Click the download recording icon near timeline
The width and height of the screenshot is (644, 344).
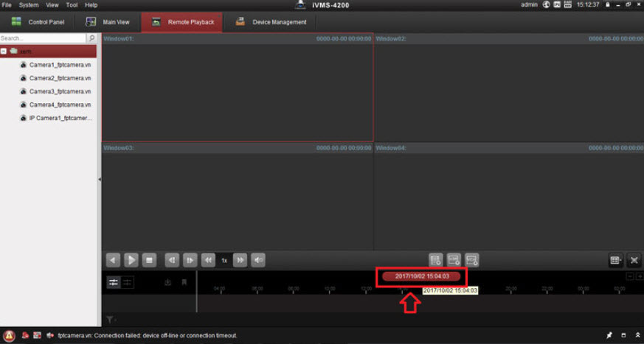(x=168, y=282)
